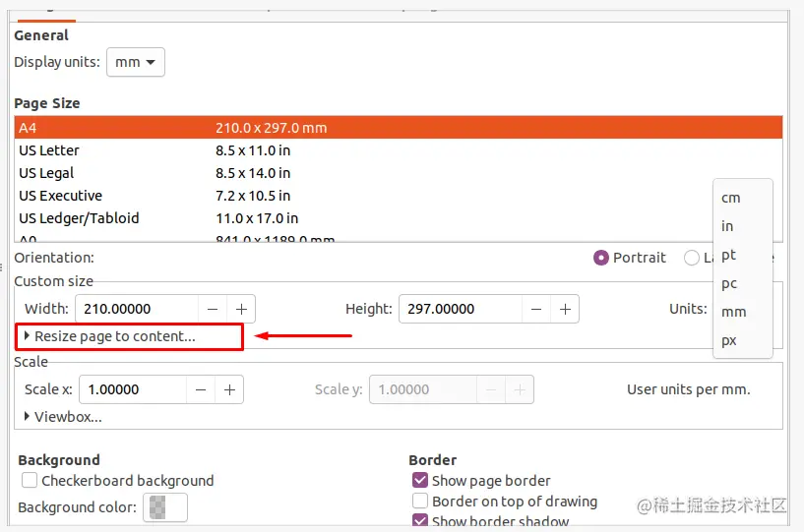Expand the Viewbox section
Image resolution: width=804 pixels, height=532 pixels.
(x=63, y=417)
